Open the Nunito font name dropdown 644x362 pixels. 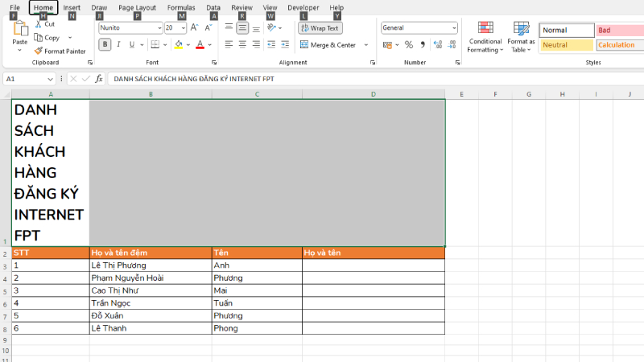point(159,27)
